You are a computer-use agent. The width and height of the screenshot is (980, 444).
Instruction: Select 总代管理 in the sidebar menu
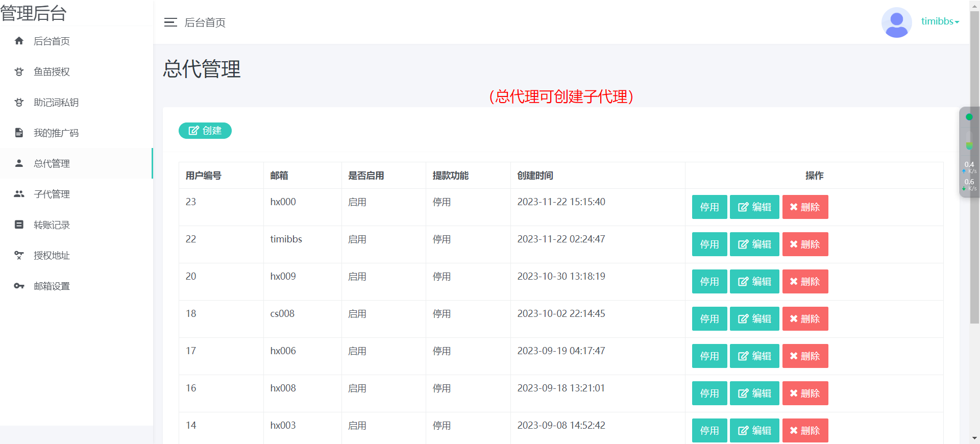(52, 163)
